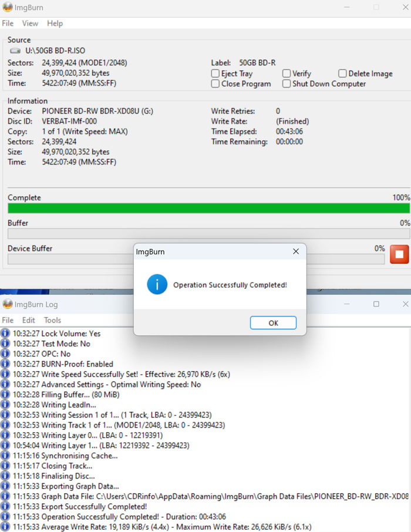This screenshot has width=411, height=532.
Task: Click the empty Buffer progress bar
Action: [x=208, y=234]
